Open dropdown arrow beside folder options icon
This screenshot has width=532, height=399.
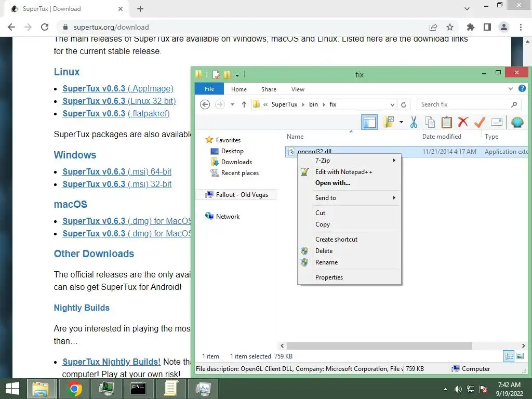(x=401, y=122)
